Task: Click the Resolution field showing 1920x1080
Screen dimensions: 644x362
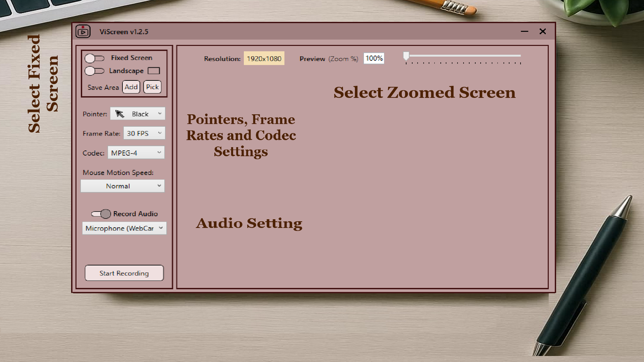Action: click(x=264, y=58)
